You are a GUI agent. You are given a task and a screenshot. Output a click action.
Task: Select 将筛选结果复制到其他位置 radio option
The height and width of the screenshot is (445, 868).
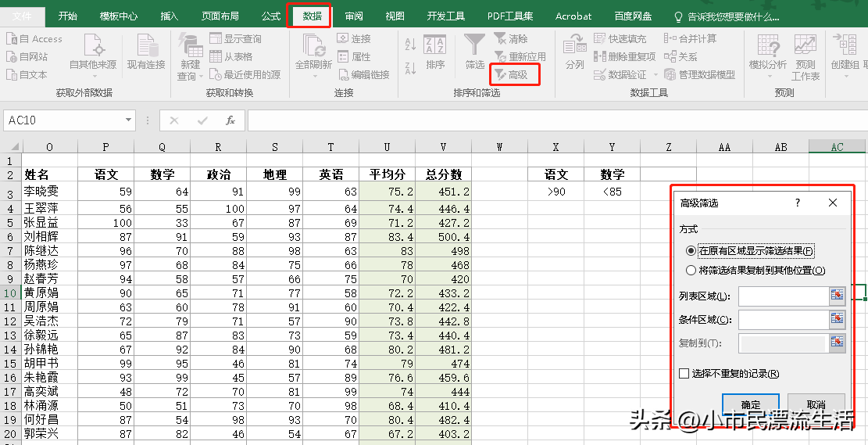691,271
